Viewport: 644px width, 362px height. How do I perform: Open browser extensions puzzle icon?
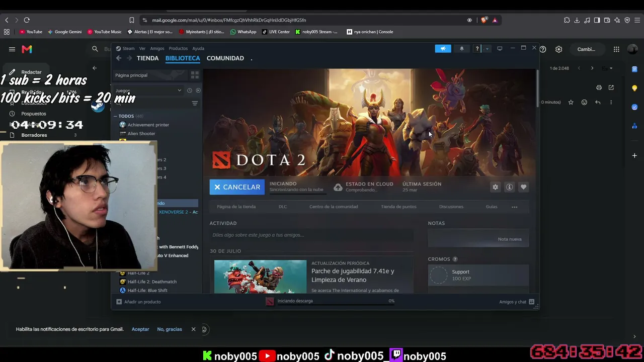point(567,20)
